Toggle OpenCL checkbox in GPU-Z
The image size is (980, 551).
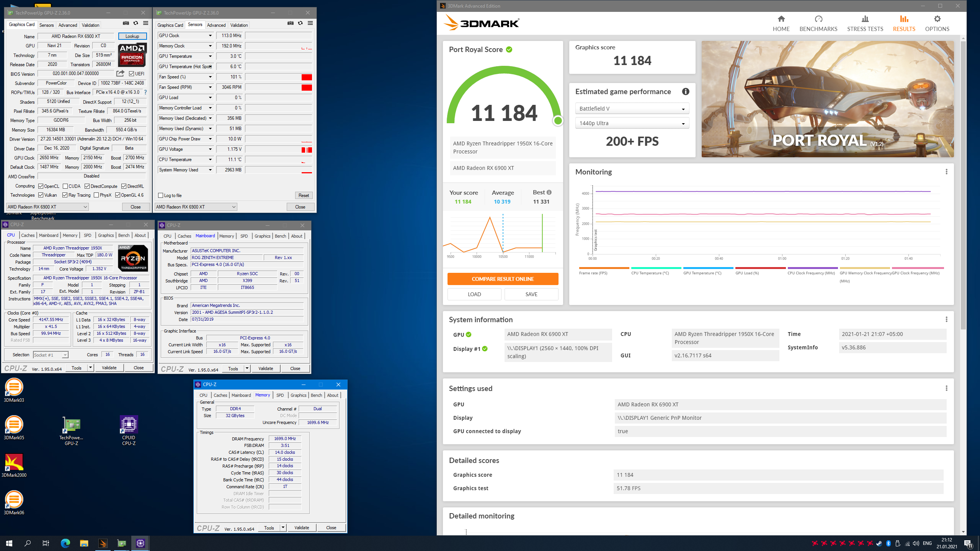coord(41,186)
